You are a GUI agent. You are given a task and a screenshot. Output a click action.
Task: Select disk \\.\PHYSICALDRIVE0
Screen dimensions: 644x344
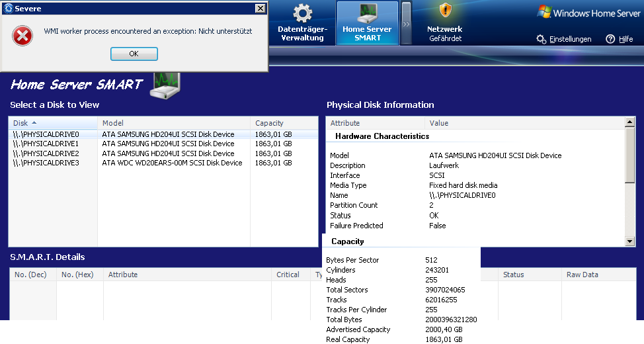[163, 134]
